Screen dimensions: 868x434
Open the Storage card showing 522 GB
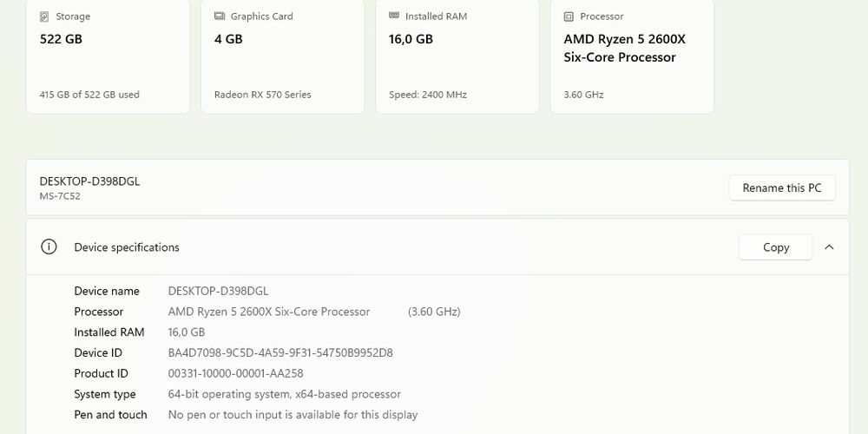[108, 56]
